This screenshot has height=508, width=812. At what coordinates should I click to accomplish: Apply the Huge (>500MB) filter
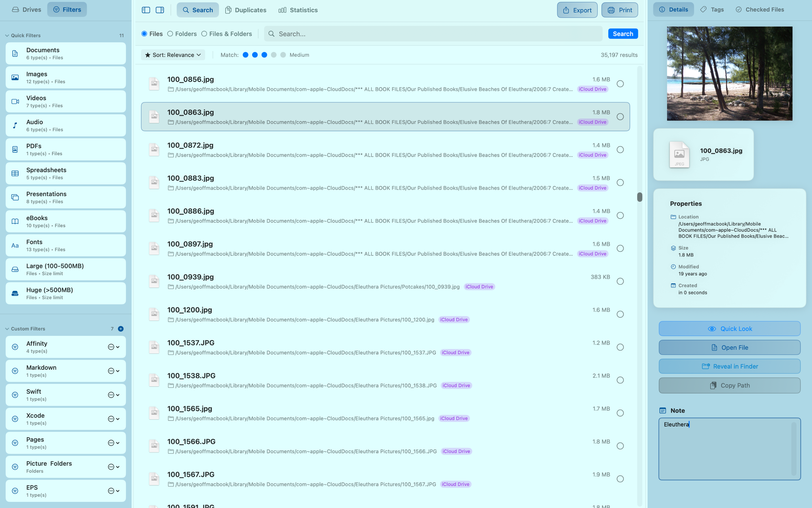tap(66, 293)
